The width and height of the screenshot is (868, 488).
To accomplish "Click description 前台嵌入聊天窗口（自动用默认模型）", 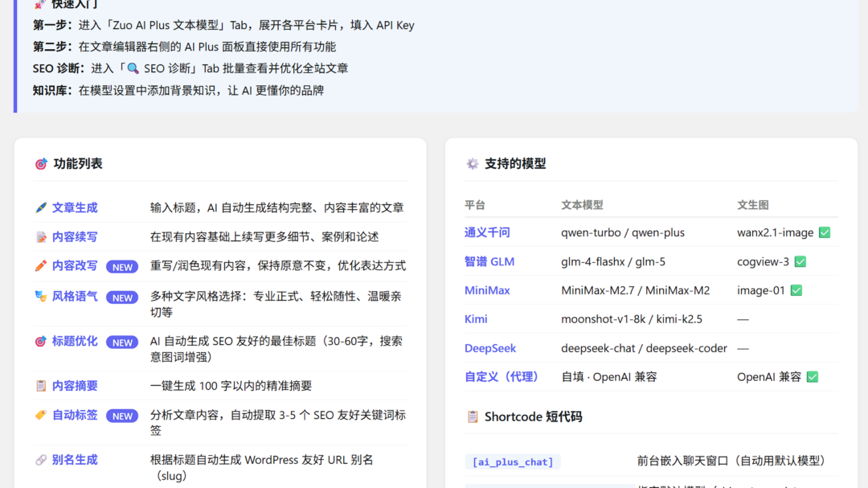I will click(x=731, y=461).
